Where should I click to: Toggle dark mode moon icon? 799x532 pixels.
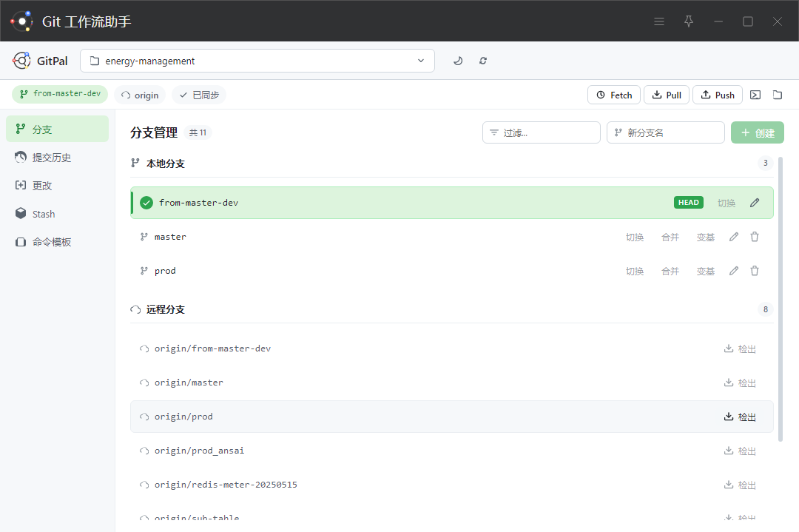[458, 61]
